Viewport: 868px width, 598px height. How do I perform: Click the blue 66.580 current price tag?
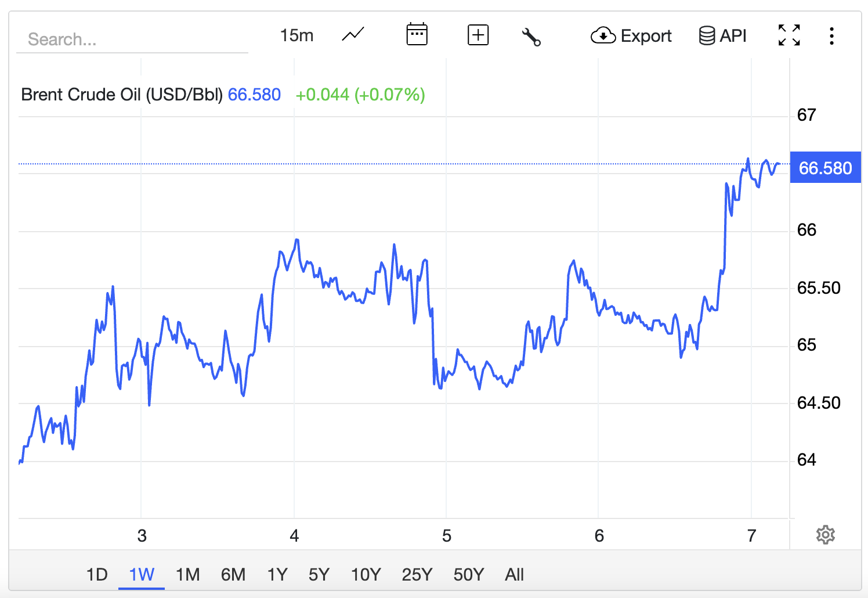pos(825,168)
